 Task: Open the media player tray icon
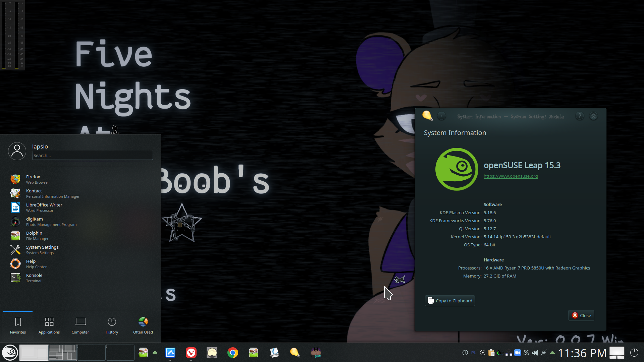[483, 353]
